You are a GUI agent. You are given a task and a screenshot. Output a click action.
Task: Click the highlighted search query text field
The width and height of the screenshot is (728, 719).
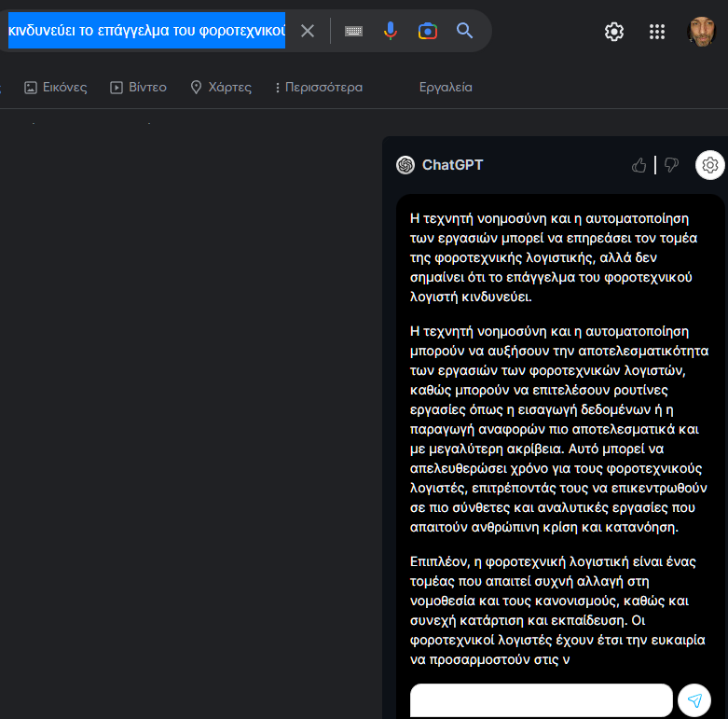tap(146, 31)
